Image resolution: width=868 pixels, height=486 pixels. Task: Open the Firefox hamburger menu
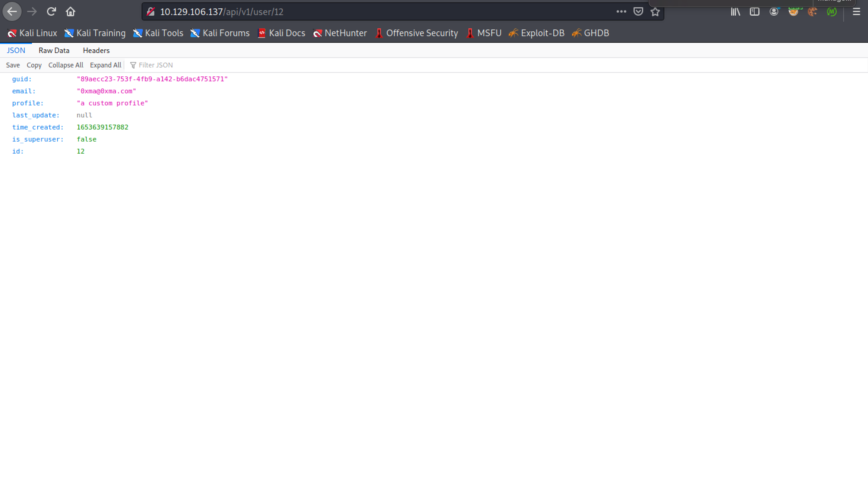(x=856, y=12)
